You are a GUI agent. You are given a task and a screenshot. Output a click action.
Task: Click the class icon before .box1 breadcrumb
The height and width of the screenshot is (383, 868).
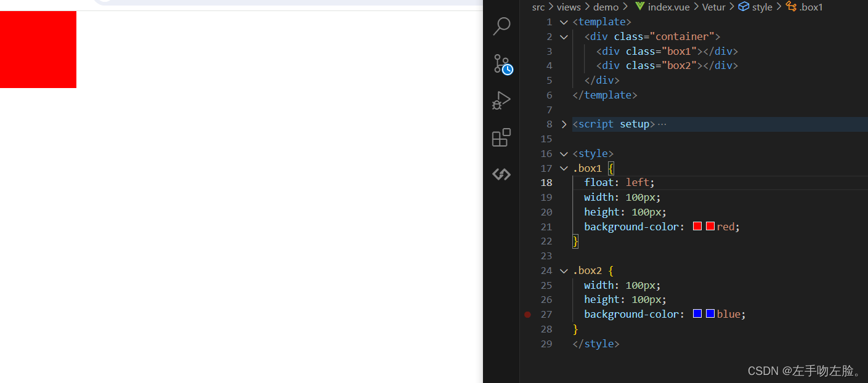coord(791,7)
